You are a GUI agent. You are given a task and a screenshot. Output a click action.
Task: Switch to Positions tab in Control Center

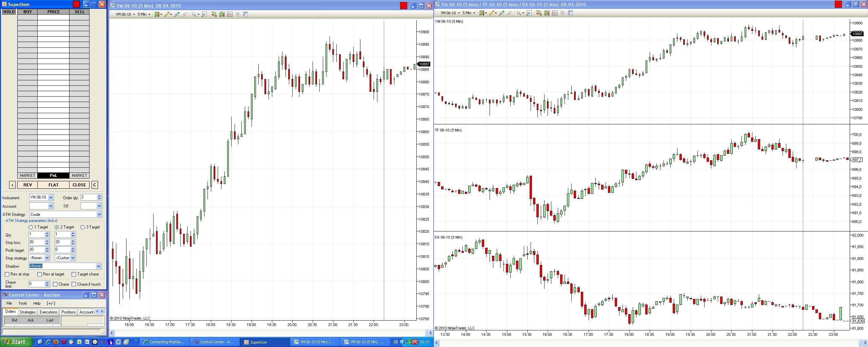pyautogui.click(x=68, y=312)
